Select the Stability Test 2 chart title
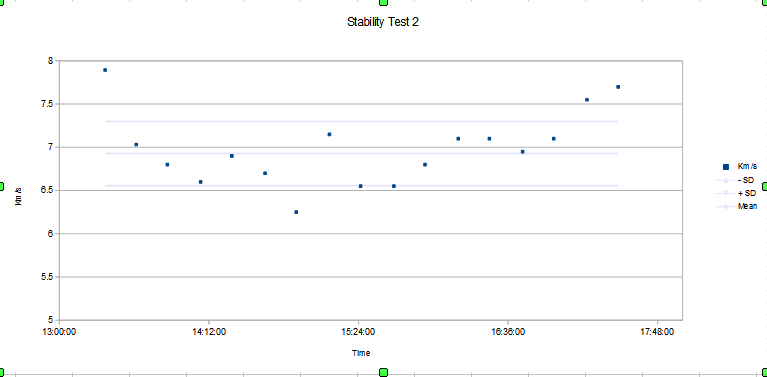767x377 pixels. point(383,22)
